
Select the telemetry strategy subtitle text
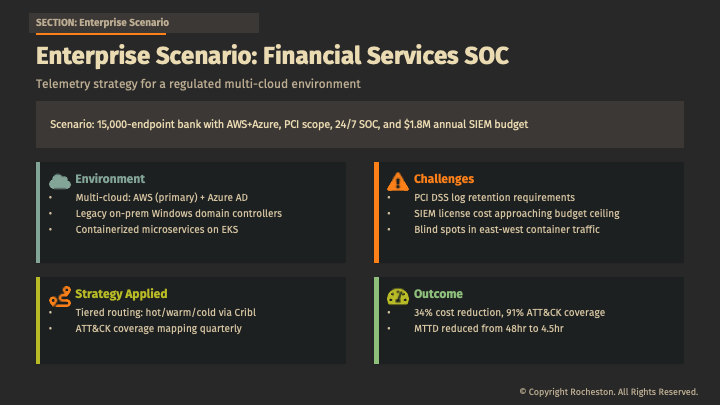point(198,84)
